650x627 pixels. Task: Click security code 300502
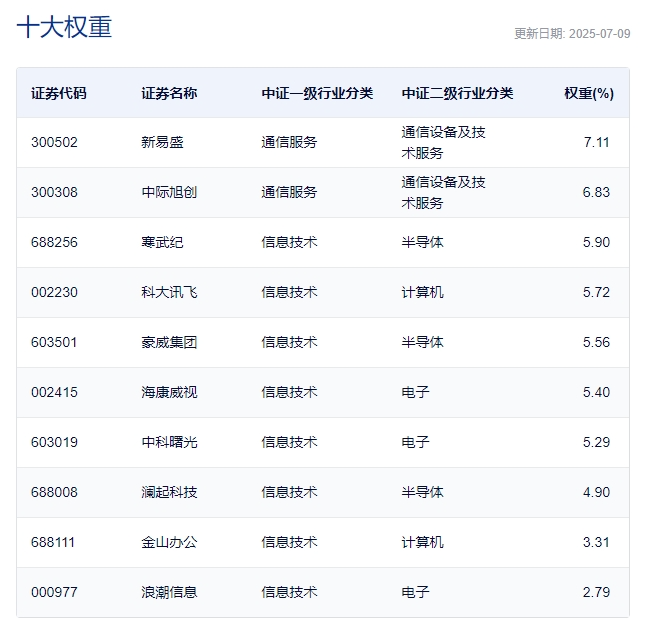pyautogui.click(x=54, y=143)
